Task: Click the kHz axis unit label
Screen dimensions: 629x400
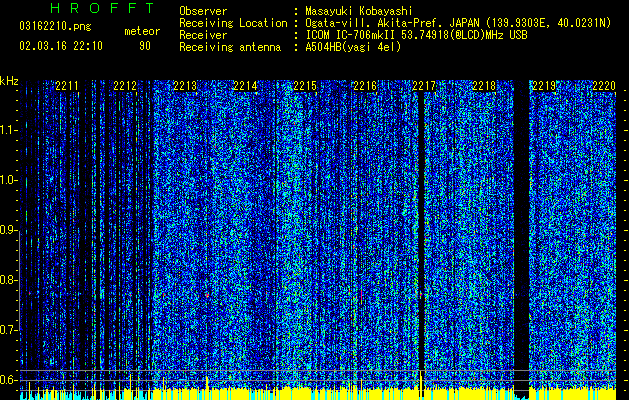Action: click(9, 81)
